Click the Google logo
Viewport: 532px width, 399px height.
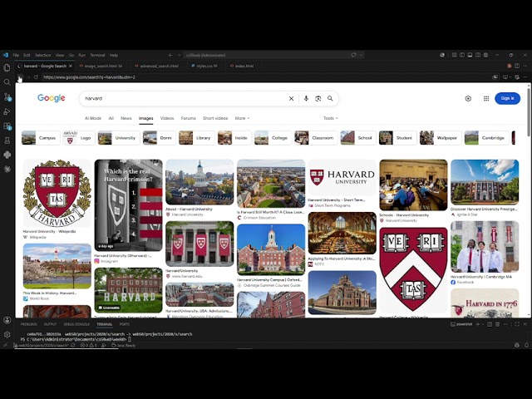tap(52, 98)
